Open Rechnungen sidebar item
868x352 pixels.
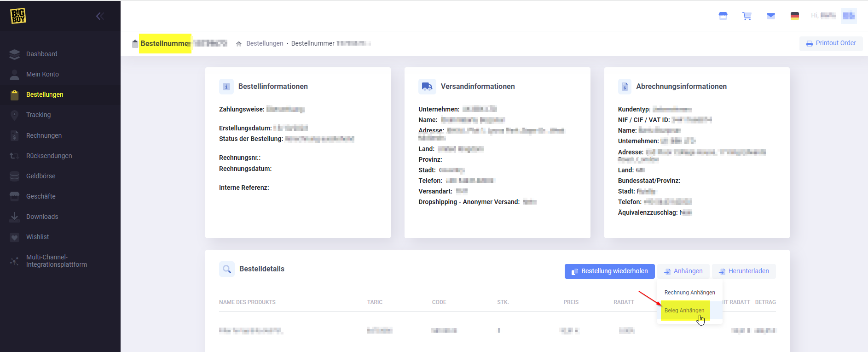44,135
